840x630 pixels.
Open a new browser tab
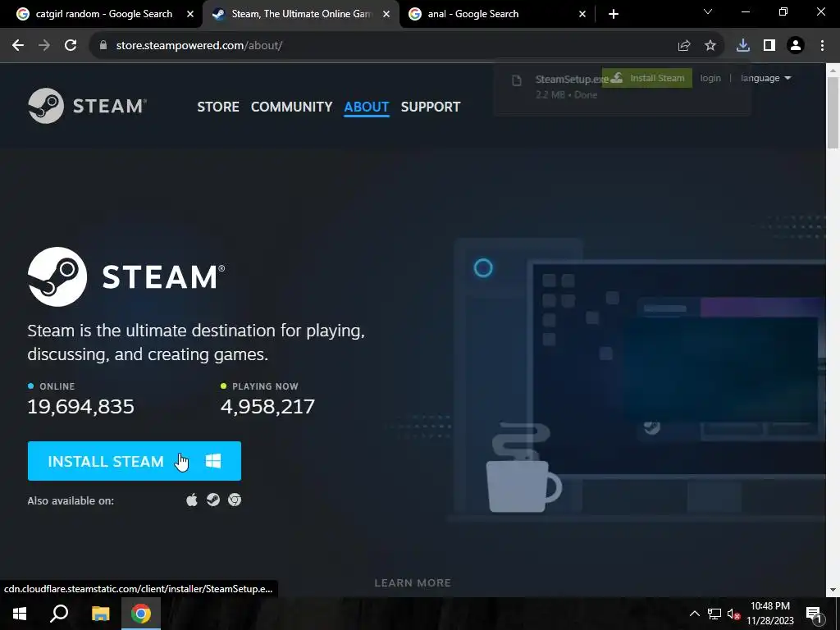(x=614, y=14)
